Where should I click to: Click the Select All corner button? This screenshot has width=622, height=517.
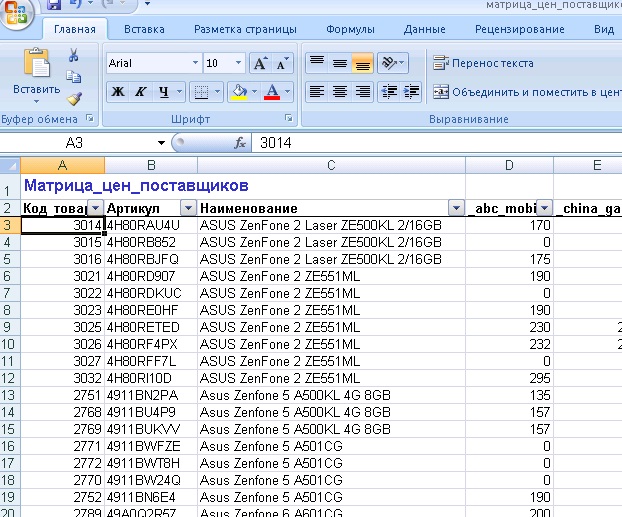point(10,165)
